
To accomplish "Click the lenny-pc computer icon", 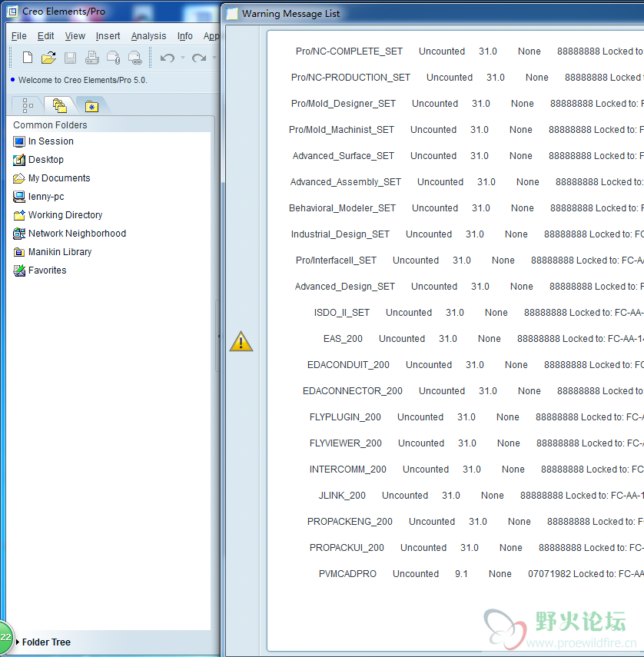I will tap(19, 197).
